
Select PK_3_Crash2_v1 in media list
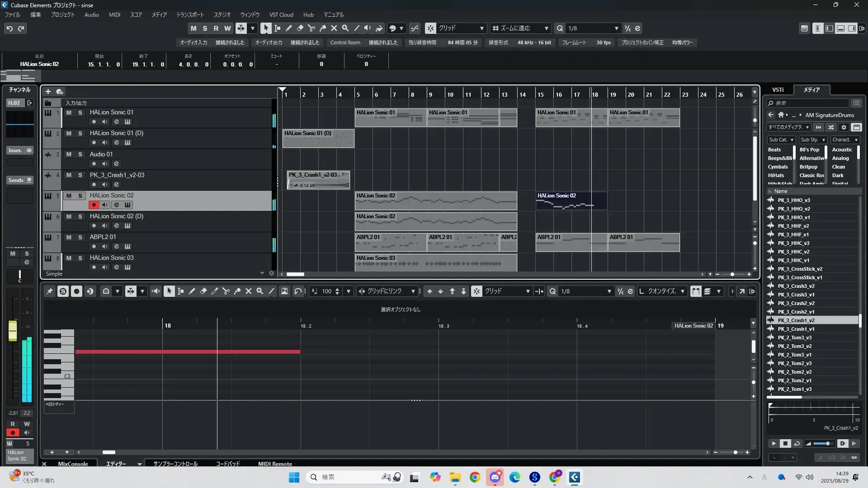(x=796, y=312)
